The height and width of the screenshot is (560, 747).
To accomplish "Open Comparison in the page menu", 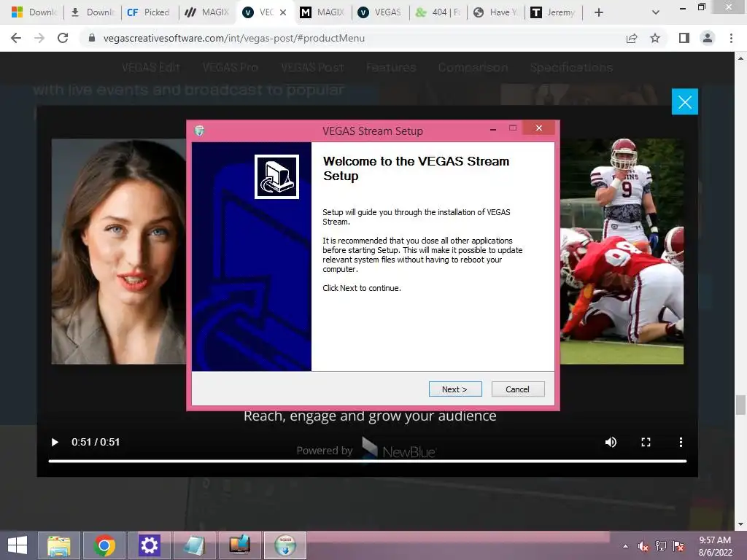I will 473,68.
